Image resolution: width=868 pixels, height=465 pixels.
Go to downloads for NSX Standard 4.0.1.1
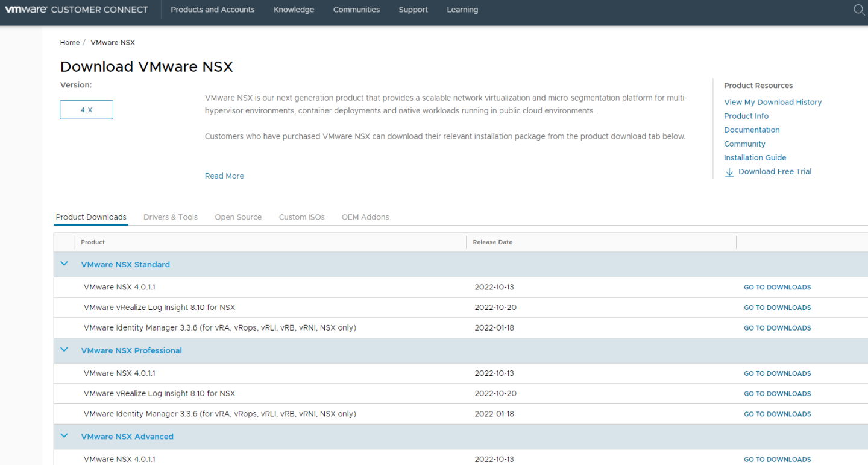point(777,288)
